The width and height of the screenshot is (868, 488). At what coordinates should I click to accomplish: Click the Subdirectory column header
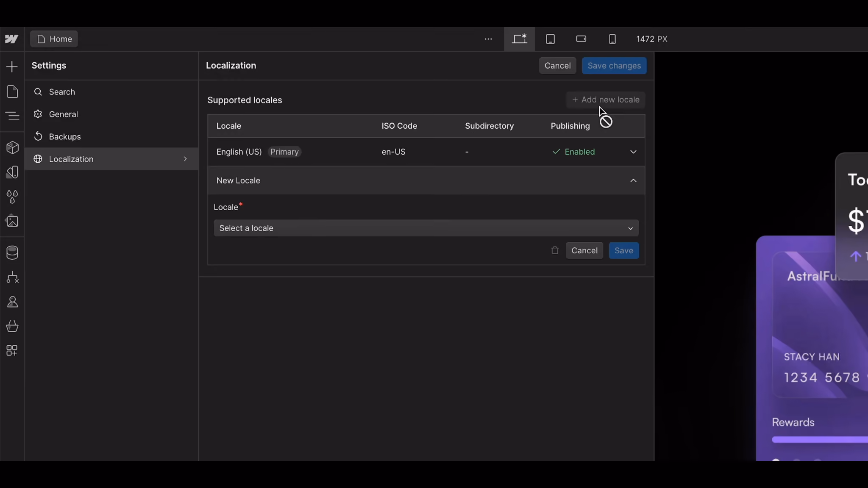489,126
